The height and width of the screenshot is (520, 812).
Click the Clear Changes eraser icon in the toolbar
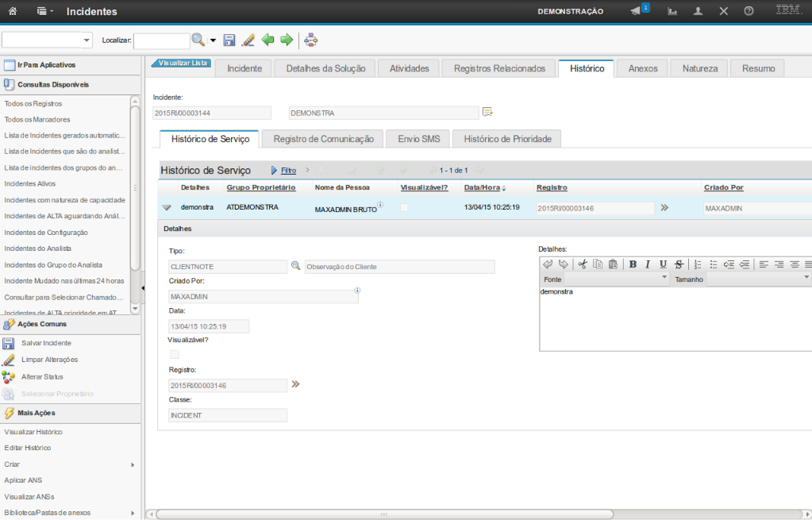[x=248, y=40]
